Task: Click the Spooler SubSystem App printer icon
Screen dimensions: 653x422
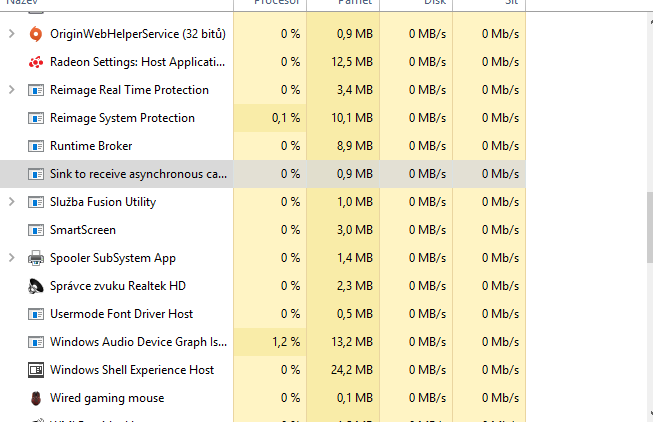Action: tap(36, 258)
